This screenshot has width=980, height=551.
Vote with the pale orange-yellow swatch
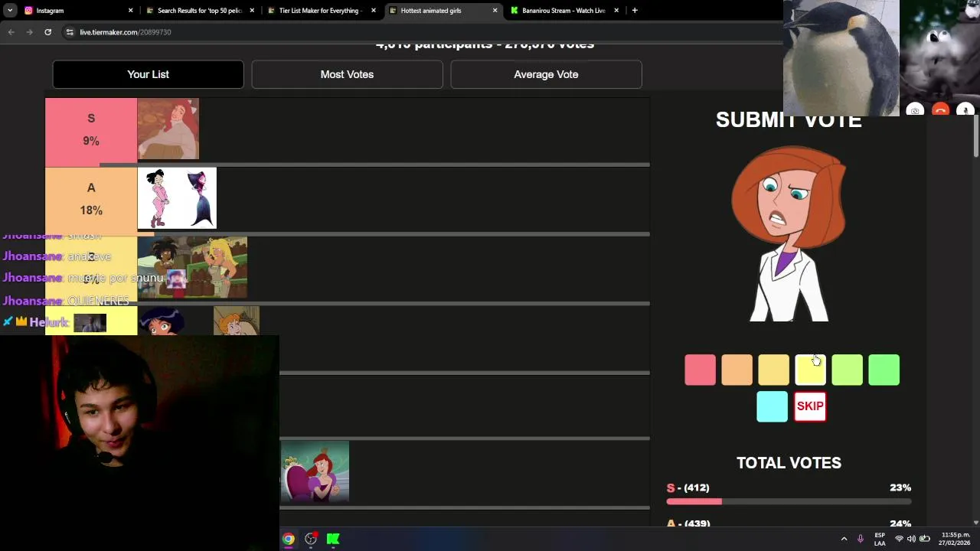pos(773,370)
